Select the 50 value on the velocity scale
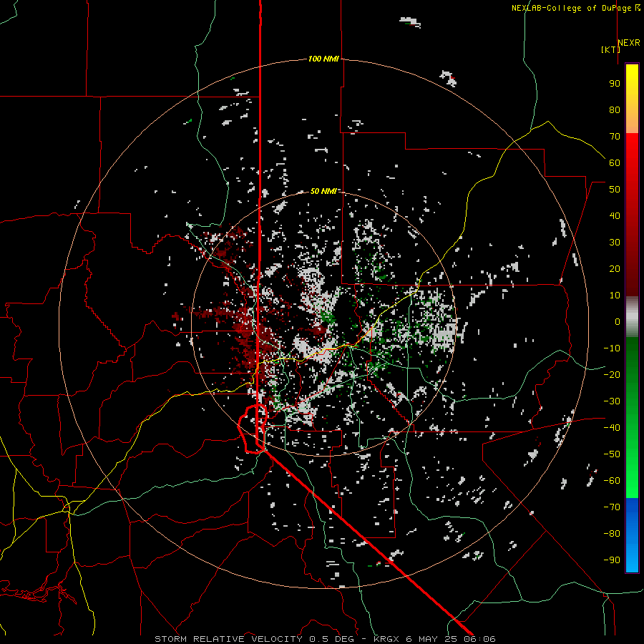Image resolution: width=644 pixels, height=644 pixels. click(x=615, y=190)
